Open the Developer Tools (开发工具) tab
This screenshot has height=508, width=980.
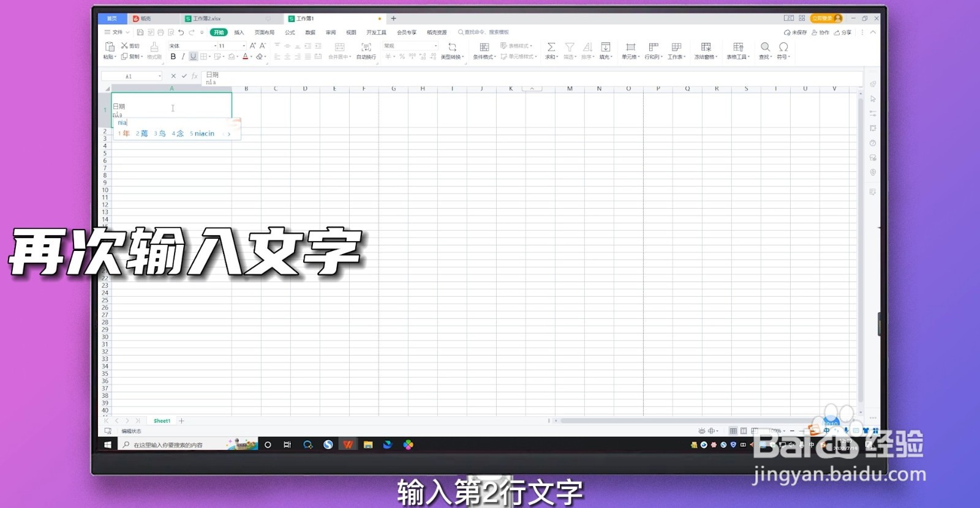pyautogui.click(x=376, y=32)
